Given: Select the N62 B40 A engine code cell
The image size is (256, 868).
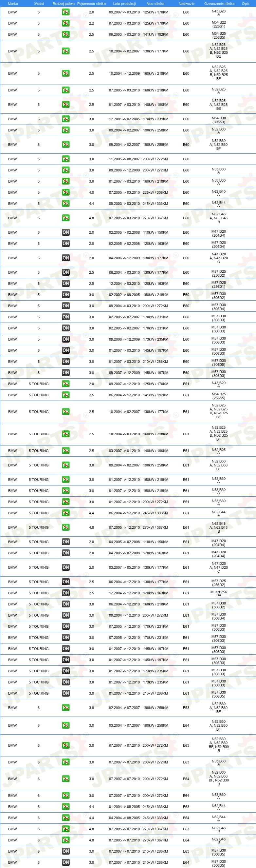Looking at the screenshot, I should coord(219,193).
